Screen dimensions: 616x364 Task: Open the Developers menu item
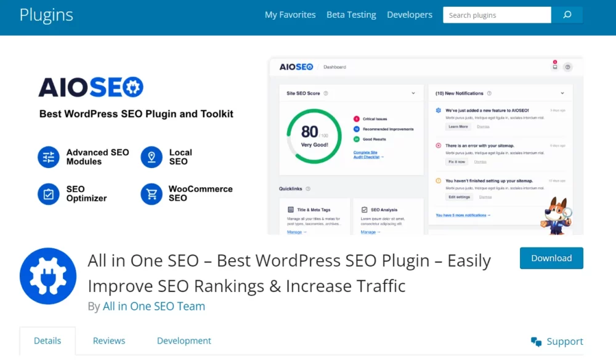[410, 15]
